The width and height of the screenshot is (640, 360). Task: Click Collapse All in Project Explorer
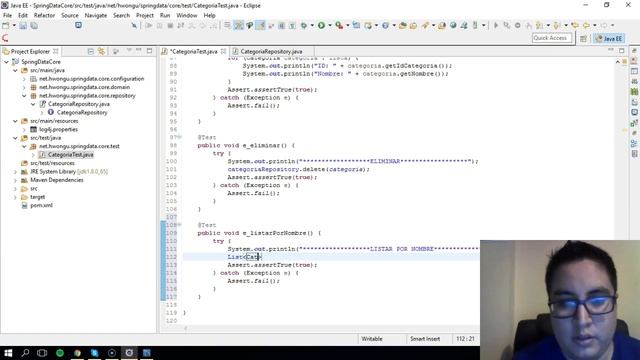point(91,51)
